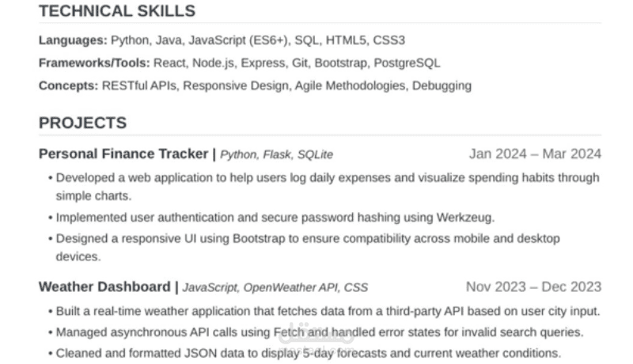Click the bullet about logging daily expenses
Image resolution: width=633 pixels, height=364 pixels.
pos(324,187)
